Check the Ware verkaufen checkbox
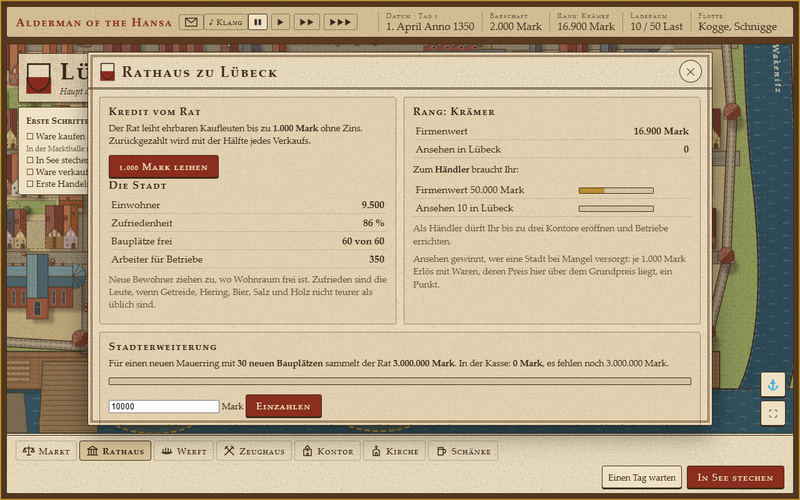Screen dimensions: 800x500 (x=30, y=172)
